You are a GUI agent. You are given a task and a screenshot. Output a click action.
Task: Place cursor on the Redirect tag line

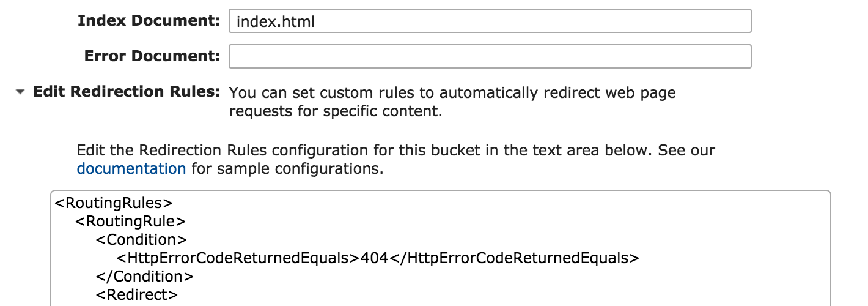click(x=138, y=294)
